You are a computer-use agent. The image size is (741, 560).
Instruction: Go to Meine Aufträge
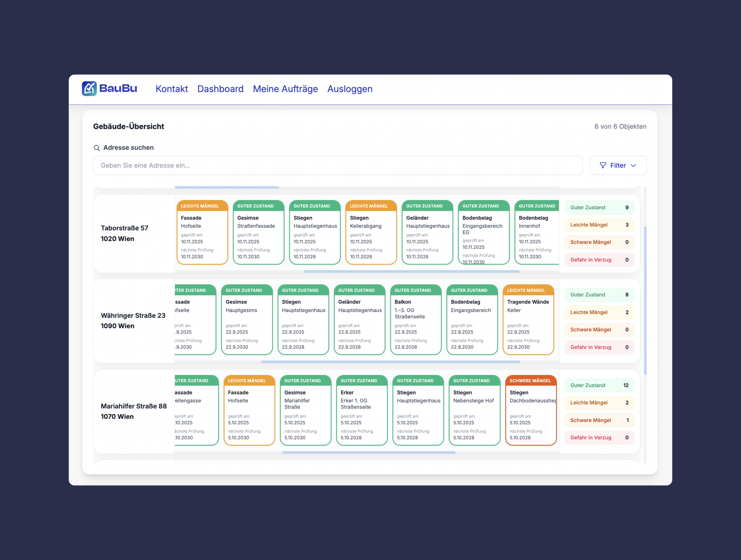285,89
